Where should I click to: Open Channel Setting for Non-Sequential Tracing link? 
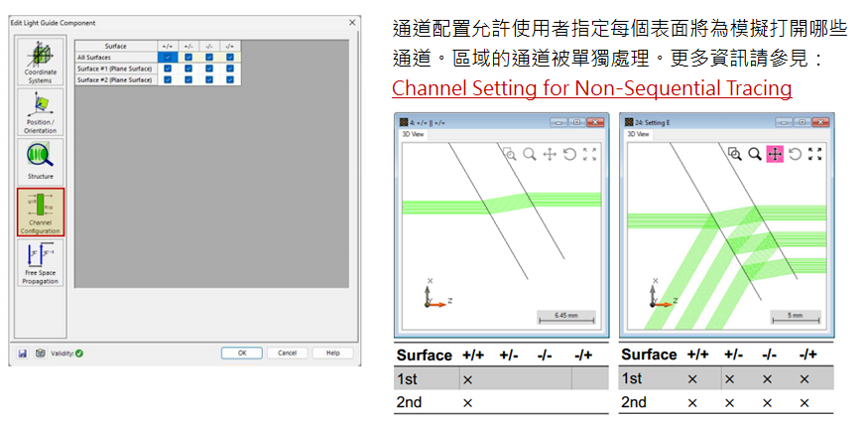(592, 88)
